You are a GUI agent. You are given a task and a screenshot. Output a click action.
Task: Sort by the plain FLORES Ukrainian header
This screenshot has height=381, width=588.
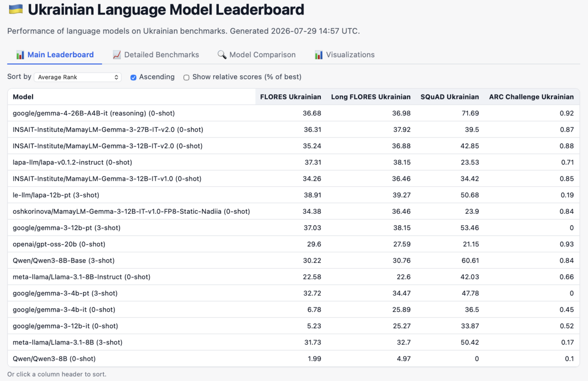(x=290, y=97)
